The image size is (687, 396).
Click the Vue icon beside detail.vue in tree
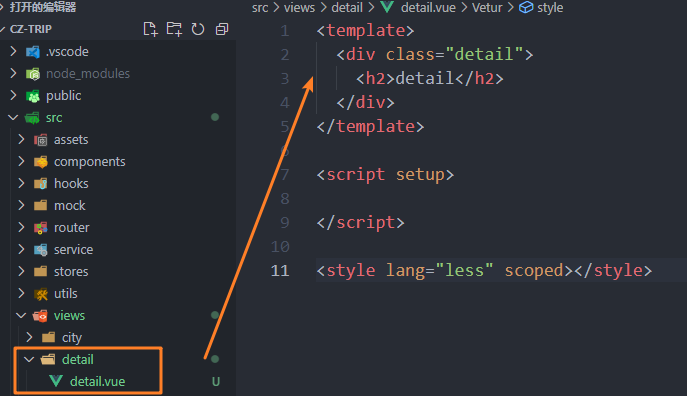(56, 381)
